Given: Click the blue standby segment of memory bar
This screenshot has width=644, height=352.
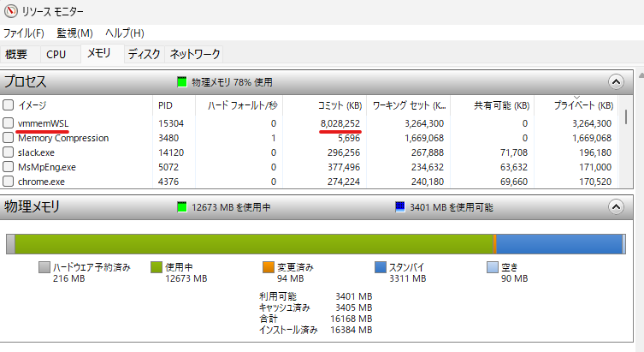Looking at the screenshot, I should pyautogui.click(x=559, y=244).
